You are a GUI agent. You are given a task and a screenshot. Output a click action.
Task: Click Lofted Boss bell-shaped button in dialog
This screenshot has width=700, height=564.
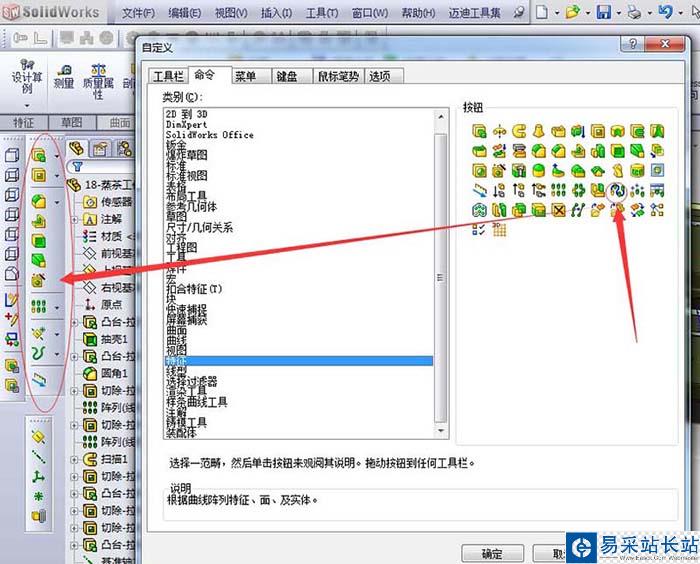pyautogui.click(x=539, y=131)
